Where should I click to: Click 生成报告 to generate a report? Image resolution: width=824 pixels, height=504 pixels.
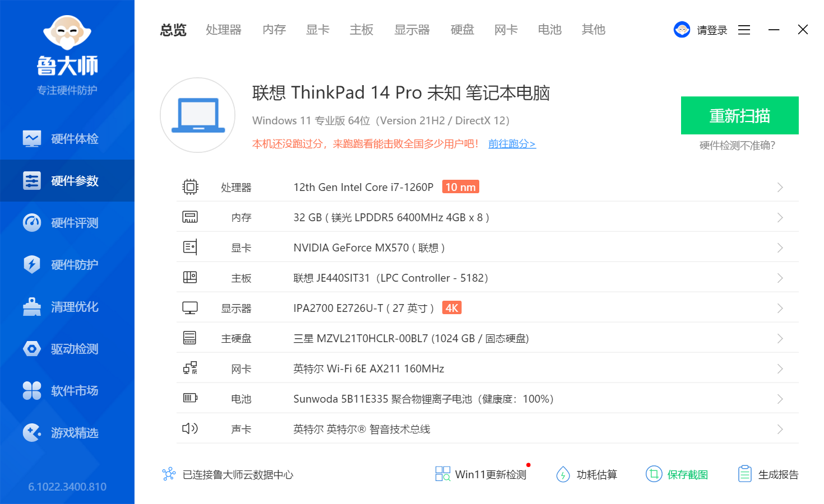coord(768,474)
